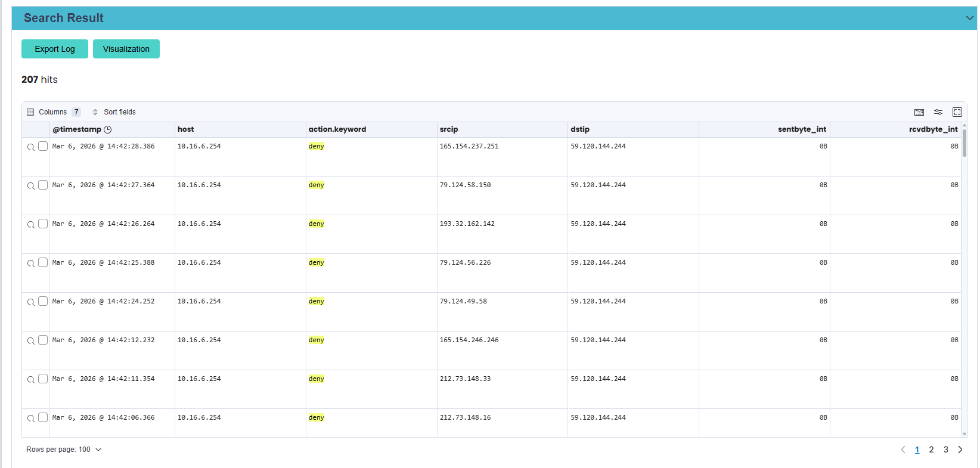Select checkbox for row 14:42:11.354

(x=43, y=379)
